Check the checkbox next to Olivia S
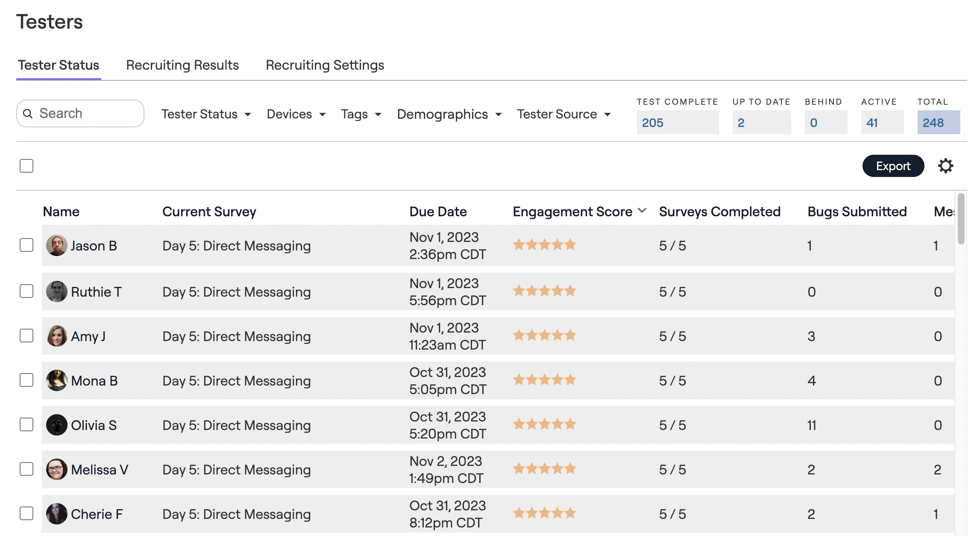980x536 pixels. click(x=26, y=425)
